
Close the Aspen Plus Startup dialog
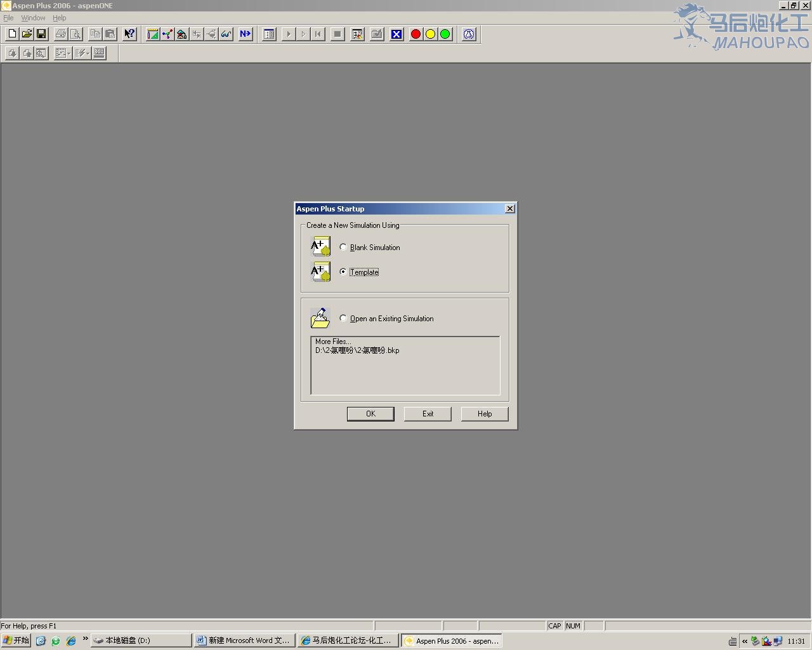click(x=509, y=209)
